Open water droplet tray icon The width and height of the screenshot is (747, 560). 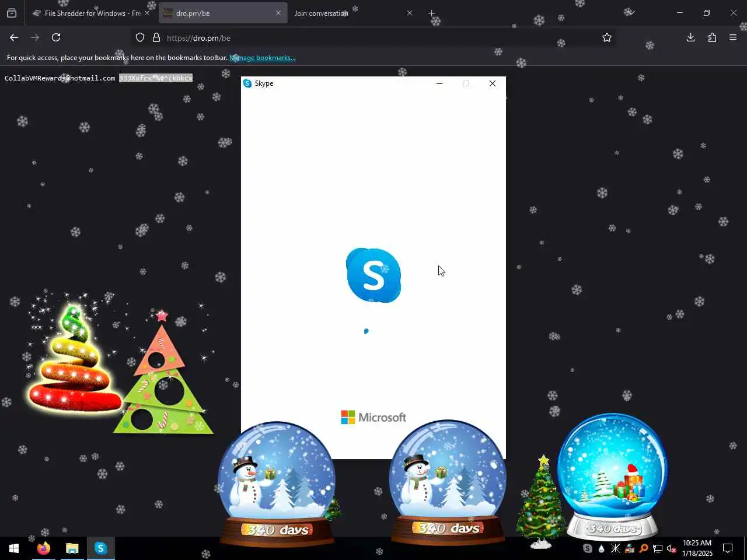coord(602,548)
